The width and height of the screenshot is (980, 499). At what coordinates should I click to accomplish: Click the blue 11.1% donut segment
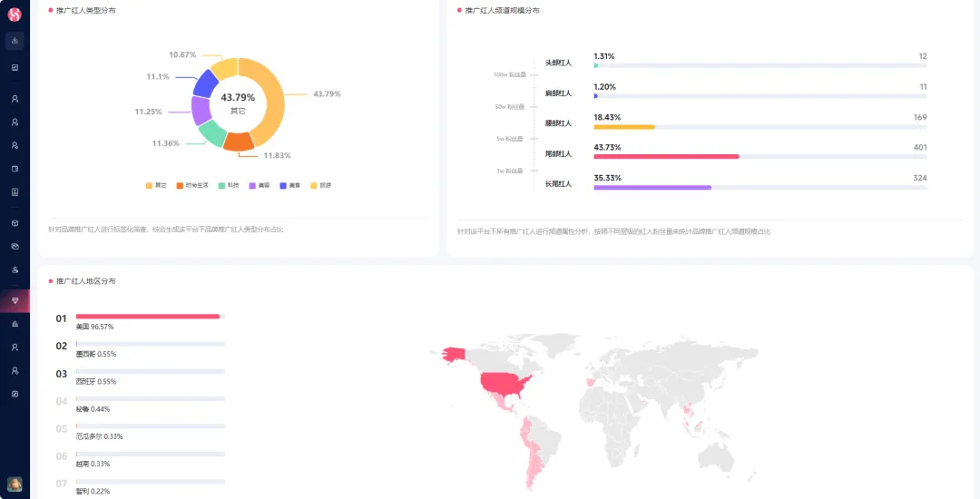tap(204, 83)
